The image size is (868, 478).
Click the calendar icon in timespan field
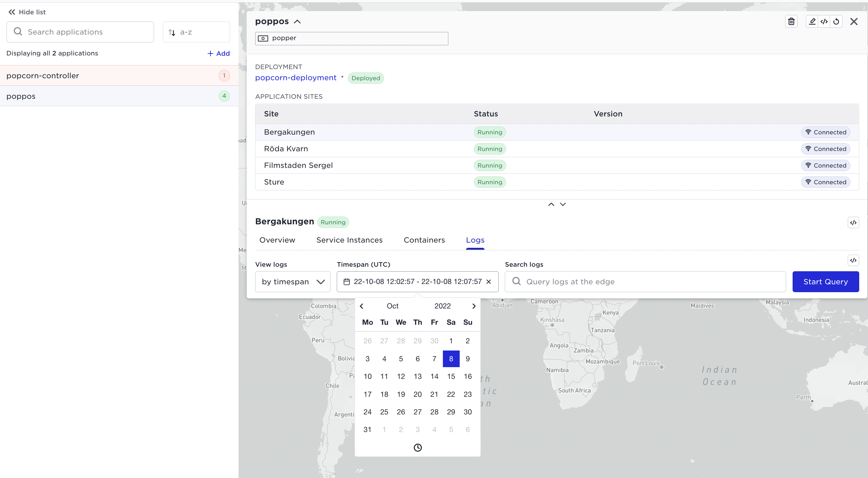347,282
